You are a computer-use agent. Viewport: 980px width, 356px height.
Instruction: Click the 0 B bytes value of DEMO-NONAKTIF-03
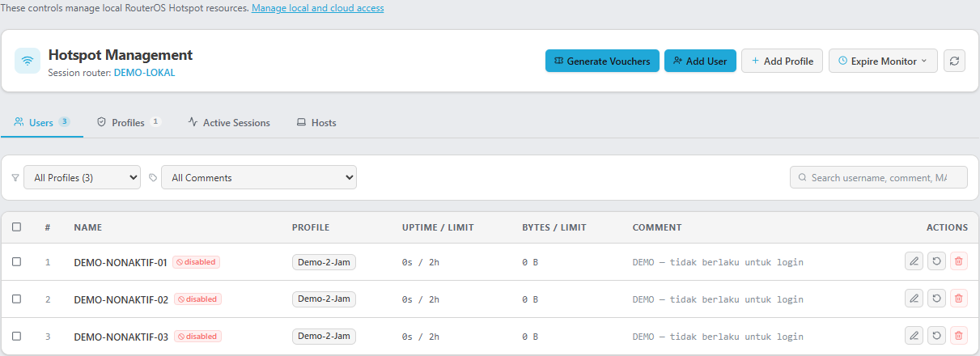(531, 337)
